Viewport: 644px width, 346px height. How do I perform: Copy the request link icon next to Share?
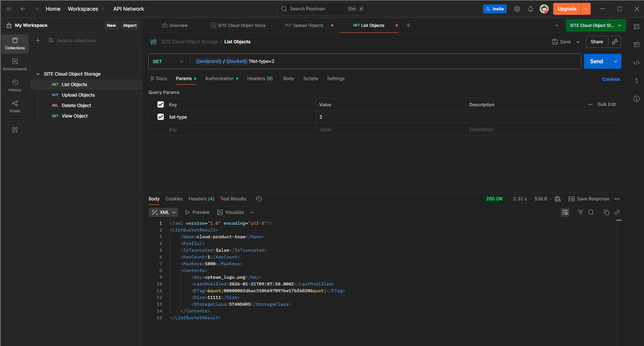[x=614, y=42]
